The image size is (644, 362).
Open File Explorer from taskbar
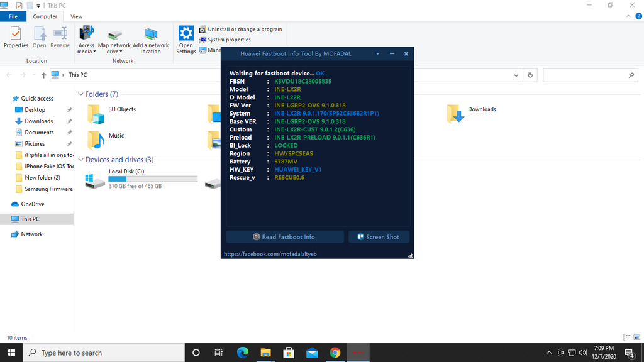click(x=266, y=353)
